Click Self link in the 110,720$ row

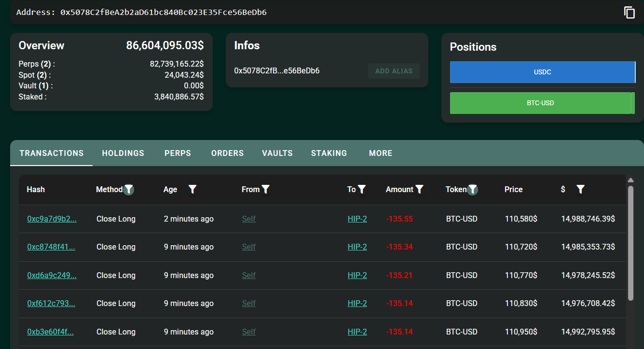coord(248,247)
